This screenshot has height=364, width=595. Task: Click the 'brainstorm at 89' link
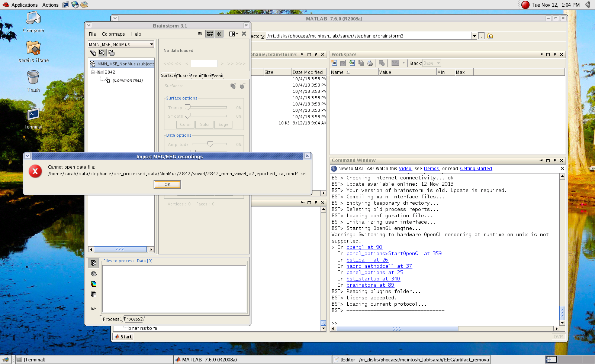point(370,285)
